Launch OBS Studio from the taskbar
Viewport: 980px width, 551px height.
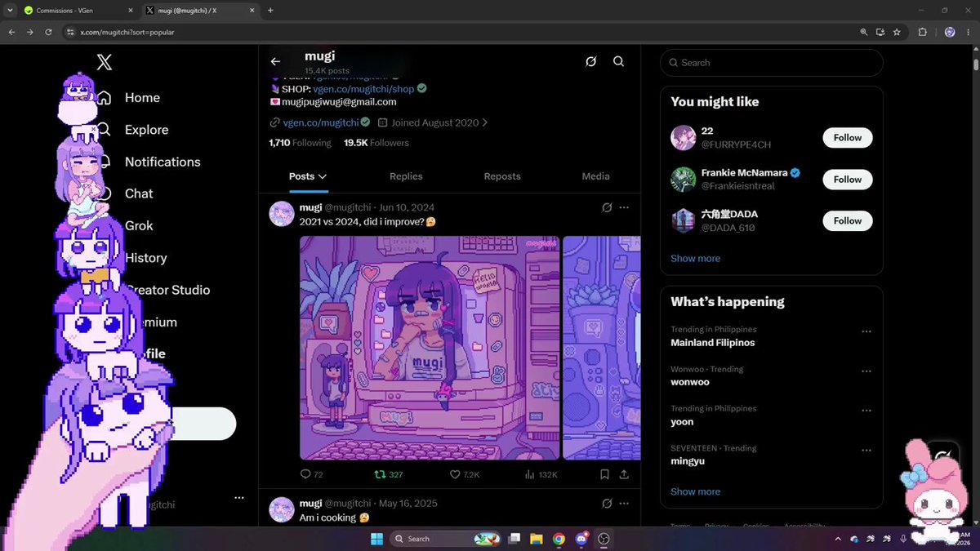(604, 539)
